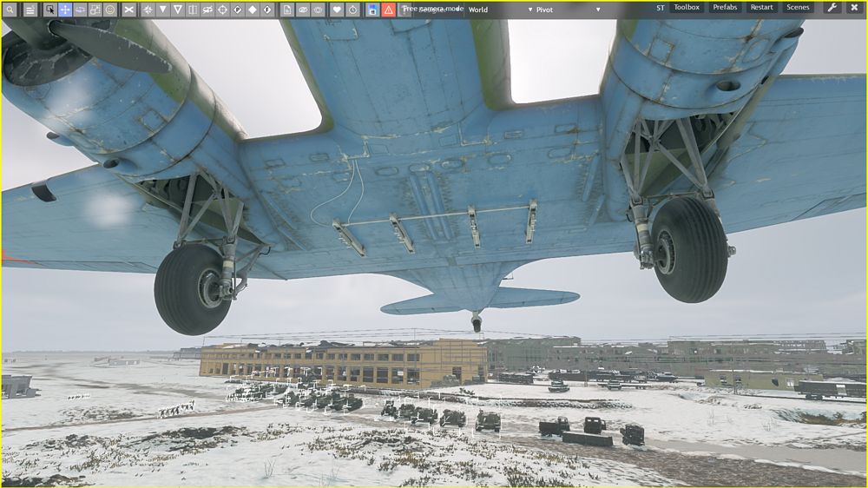The height and width of the screenshot is (488, 868).
Task: Save with the blue floppy disk icon
Action: [x=372, y=10]
